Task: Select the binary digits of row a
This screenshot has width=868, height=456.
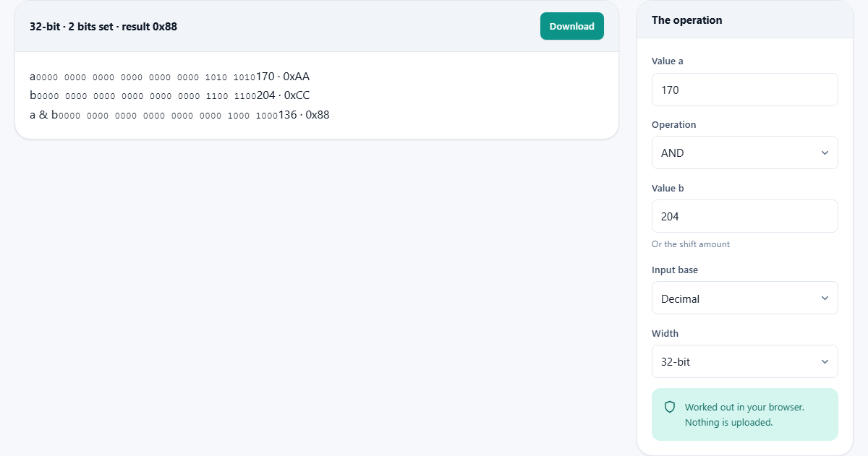Action: [146, 77]
